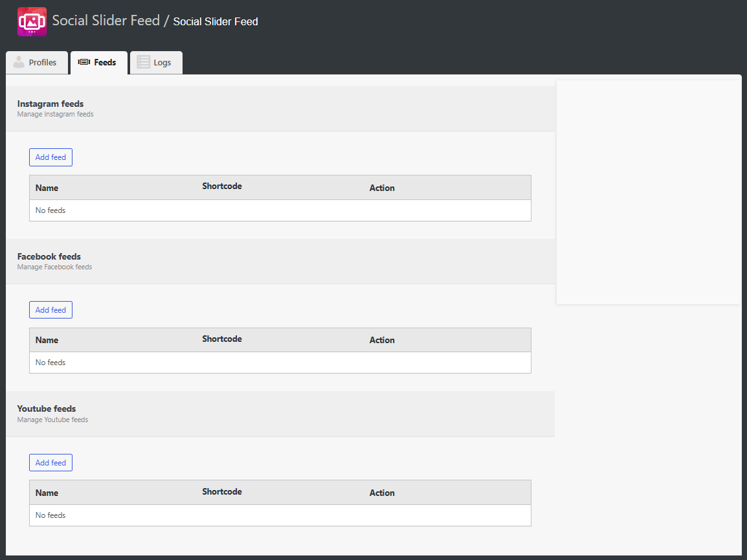Click the Name column header in Instagram table
The height and width of the screenshot is (560, 747).
(46, 187)
